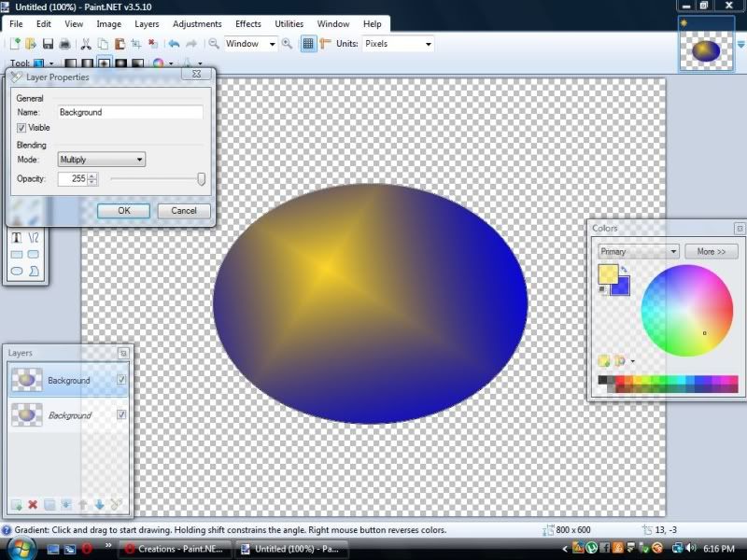
Task: Click Add New Layer icon in Layers panel
Action: coord(16,505)
